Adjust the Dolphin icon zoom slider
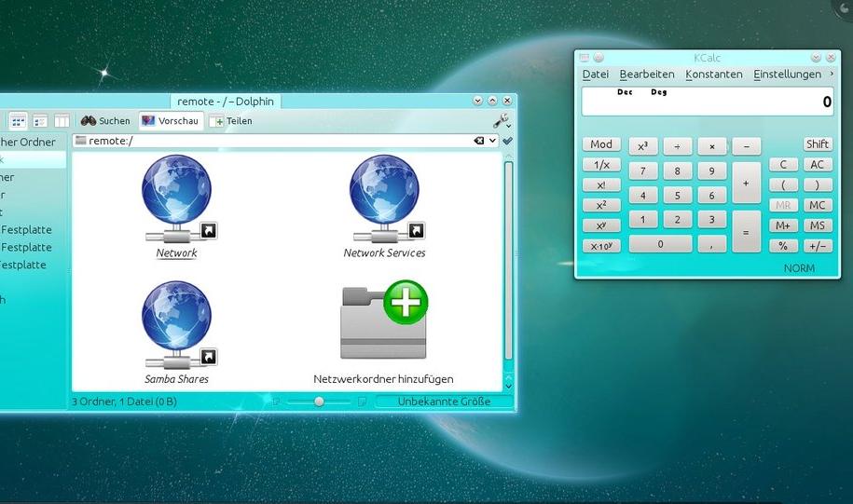The height and width of the screenshot is (504, 853). [x=319, y=402]
